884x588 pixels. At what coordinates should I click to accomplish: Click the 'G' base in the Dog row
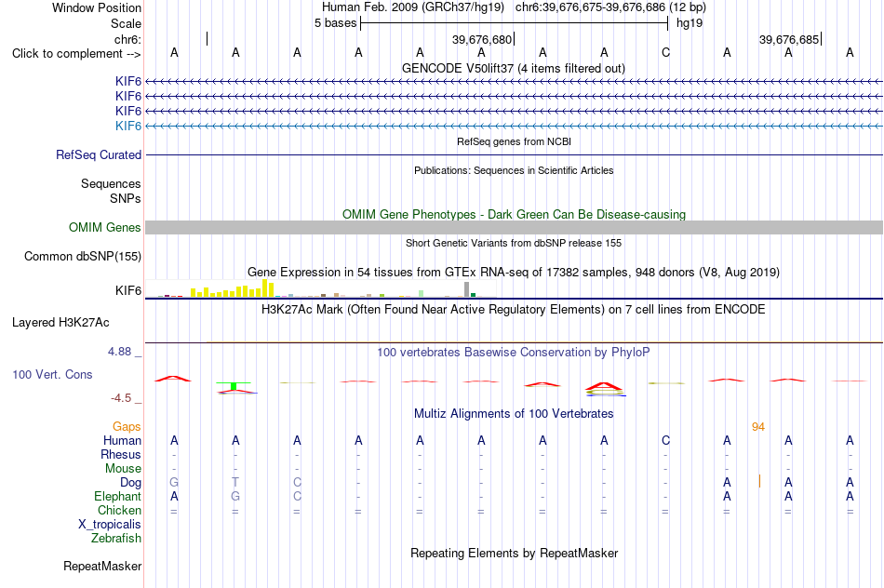pyautogui.click(x=174, y=482)
